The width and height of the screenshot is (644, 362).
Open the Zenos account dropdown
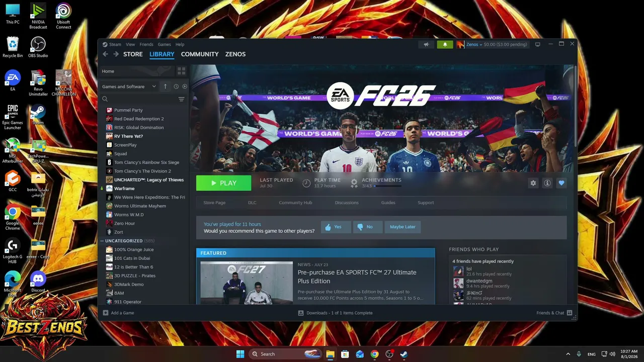click(x=474, y=44)
